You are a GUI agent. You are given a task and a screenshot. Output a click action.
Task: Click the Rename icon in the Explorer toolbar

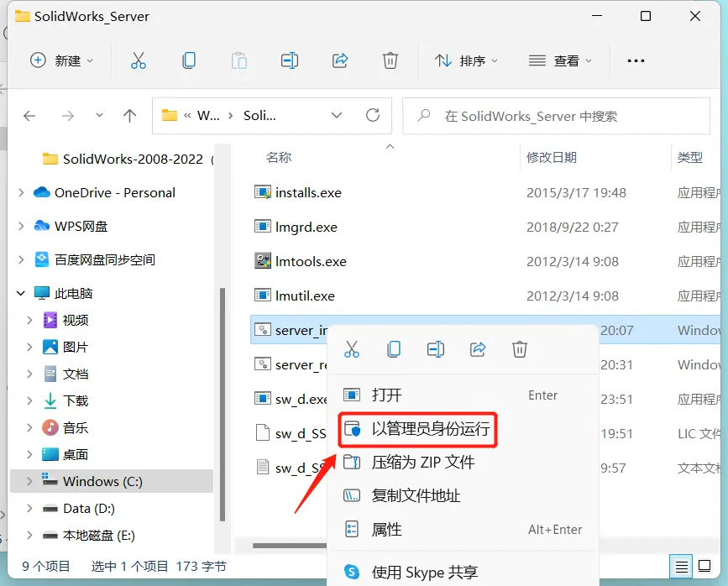[289, 60]
